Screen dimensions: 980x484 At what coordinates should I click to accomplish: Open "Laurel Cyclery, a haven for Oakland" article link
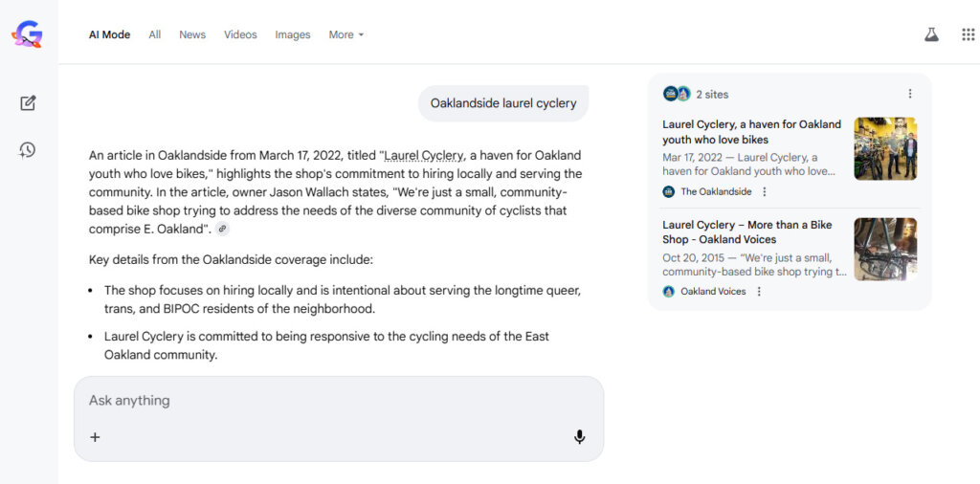click(x=751, y=132)
